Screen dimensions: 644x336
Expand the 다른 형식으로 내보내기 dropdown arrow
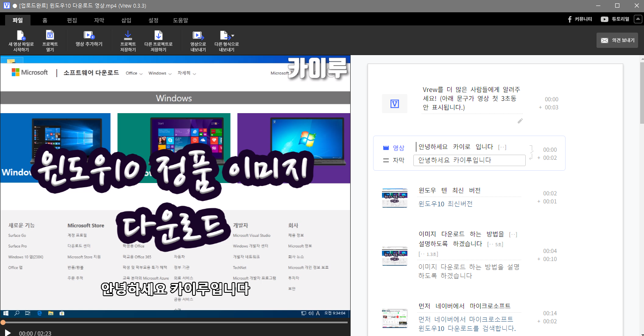point(232,36)
